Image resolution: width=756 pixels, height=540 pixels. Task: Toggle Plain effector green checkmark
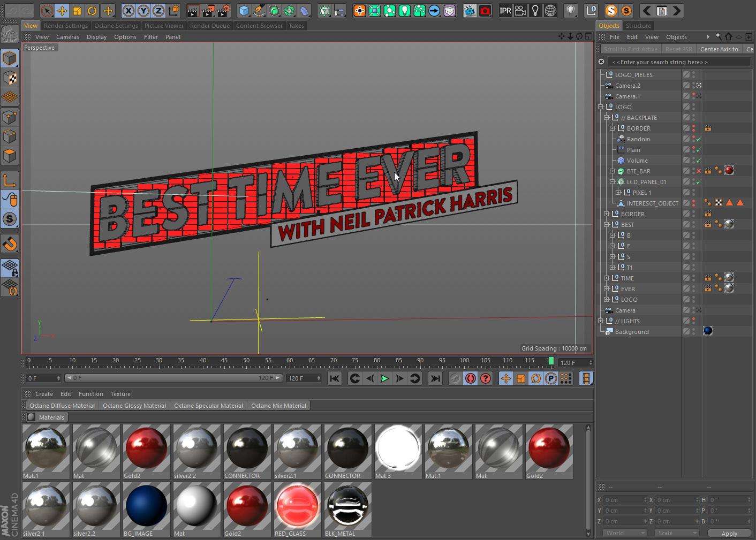(x=699, y=150)
